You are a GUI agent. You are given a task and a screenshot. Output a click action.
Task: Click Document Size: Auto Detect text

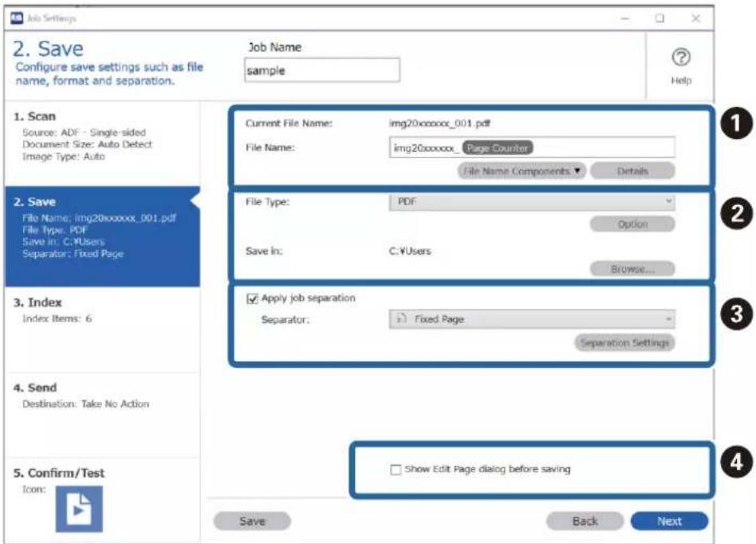[87, 144]
